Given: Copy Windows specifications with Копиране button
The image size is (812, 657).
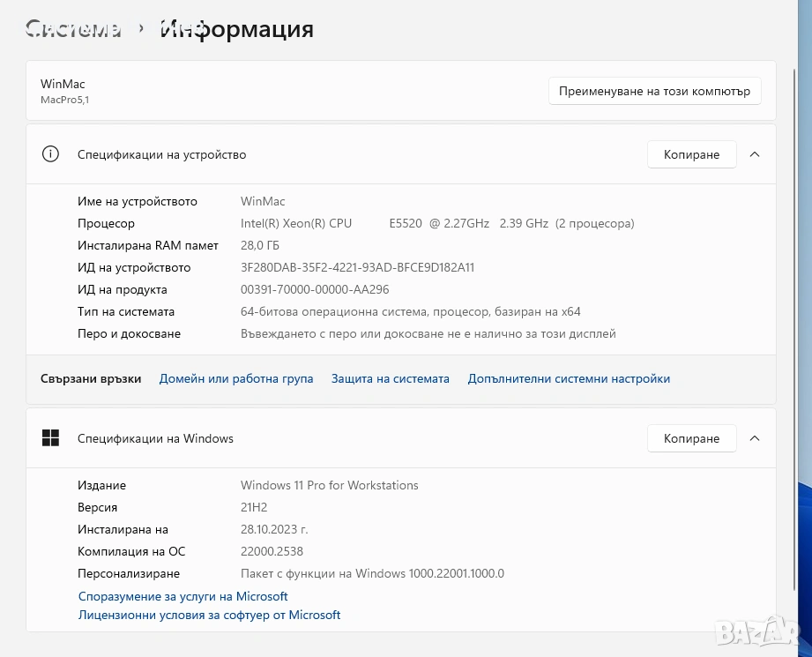Looking at the screenshot, I should click(x=691, y=438).
